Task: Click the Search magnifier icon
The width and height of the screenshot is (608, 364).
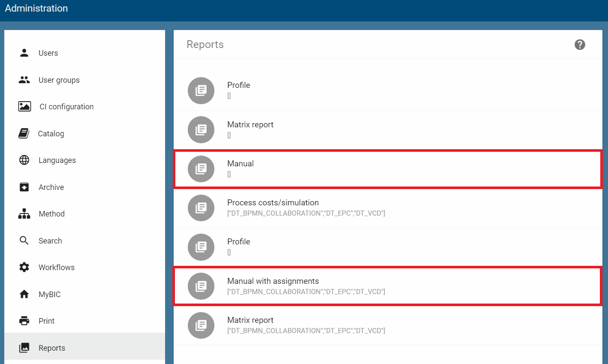Action: click(x=24, y=241)
